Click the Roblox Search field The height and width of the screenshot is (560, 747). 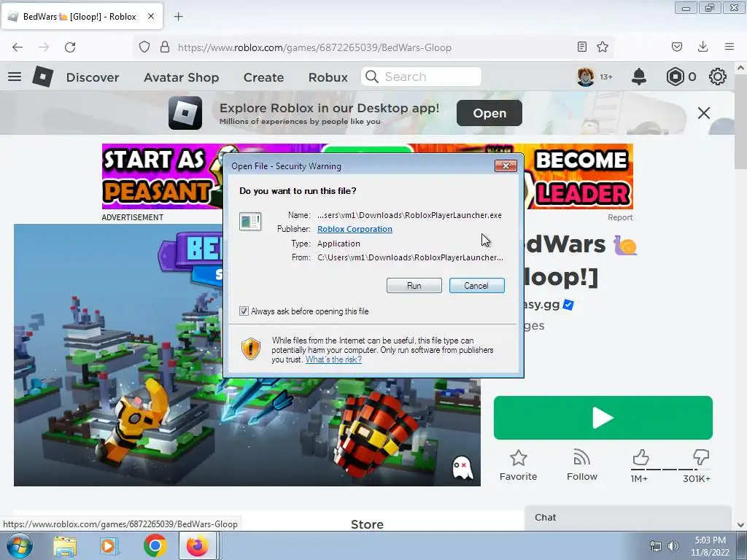pyautogui.click(x=421, y=77)
